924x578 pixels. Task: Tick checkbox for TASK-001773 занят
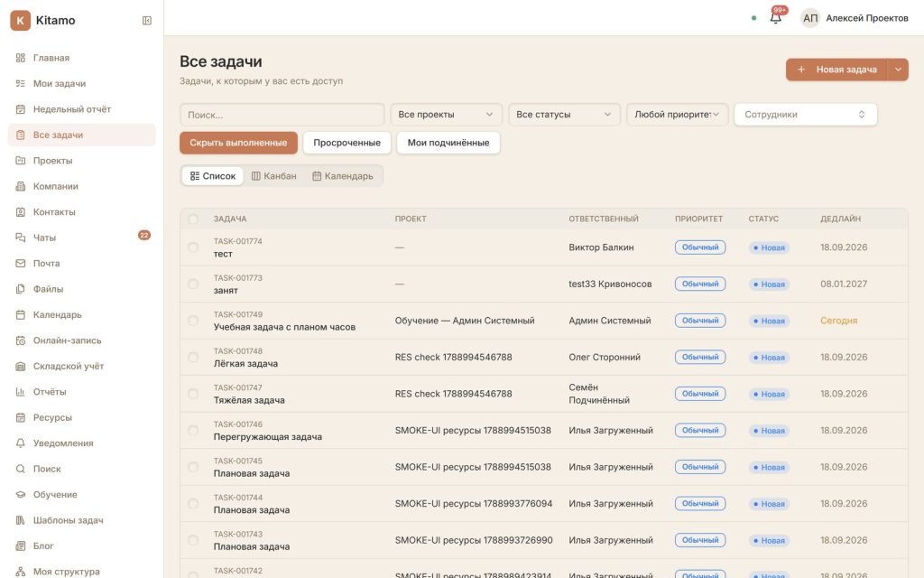pos(193,284)
